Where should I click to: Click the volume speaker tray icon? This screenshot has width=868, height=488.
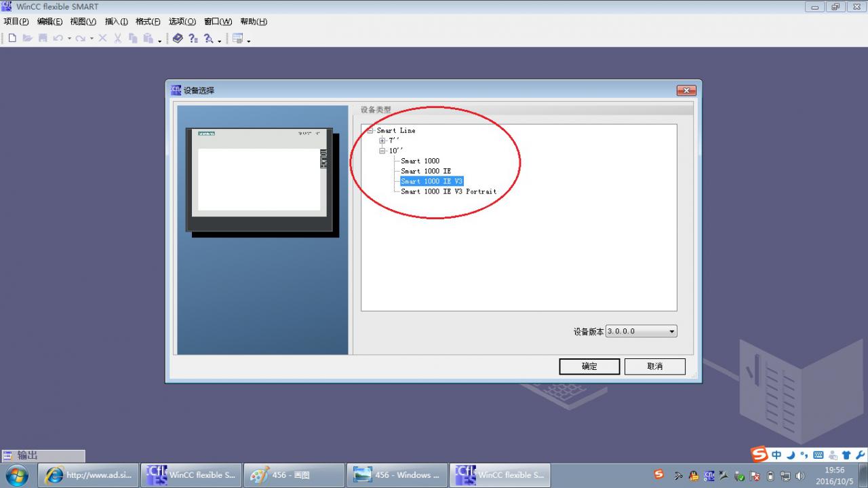[800, 476]
